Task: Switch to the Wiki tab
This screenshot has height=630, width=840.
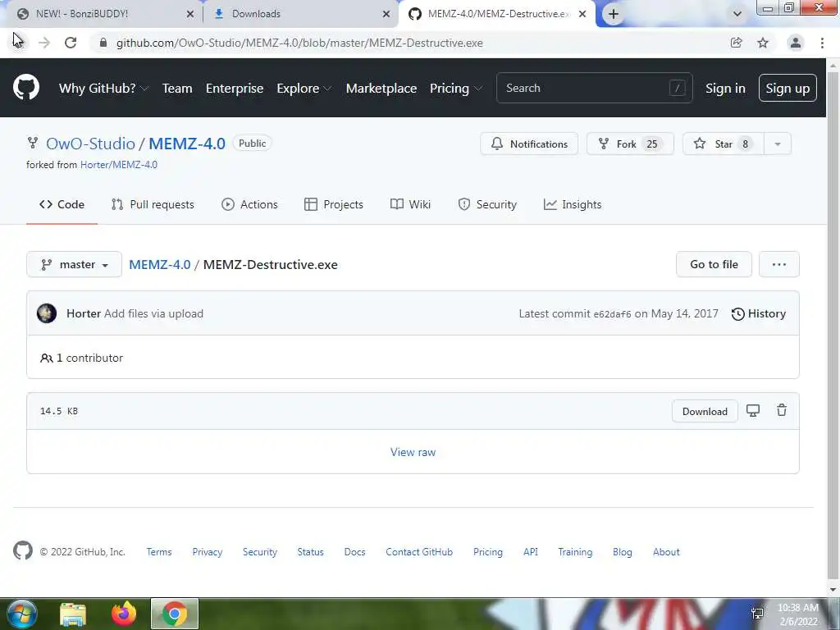Action: coord(410,204)
